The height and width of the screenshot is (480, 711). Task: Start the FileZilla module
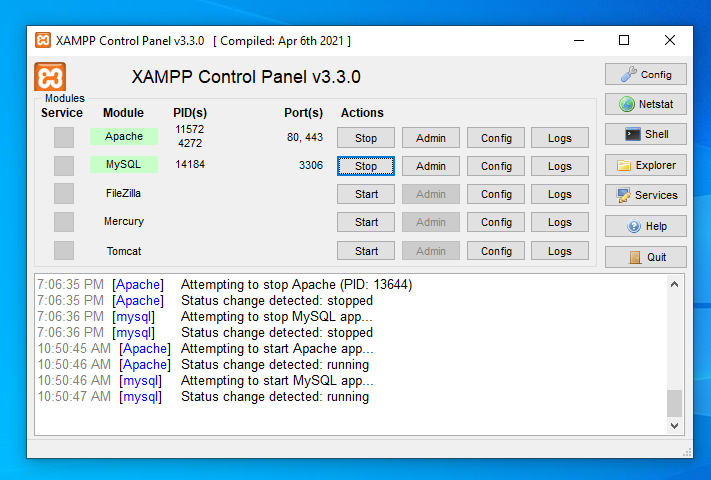[365, 194]
